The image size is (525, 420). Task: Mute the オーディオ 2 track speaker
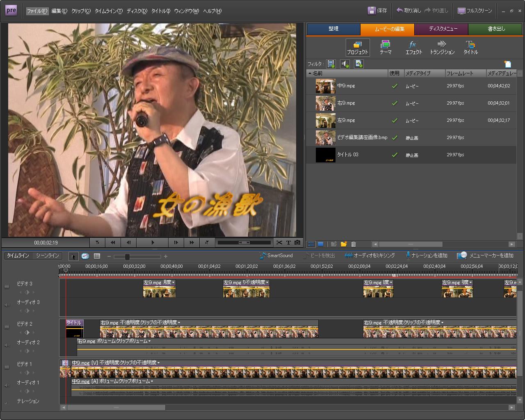pyautogui.click(x=7, y=345)
